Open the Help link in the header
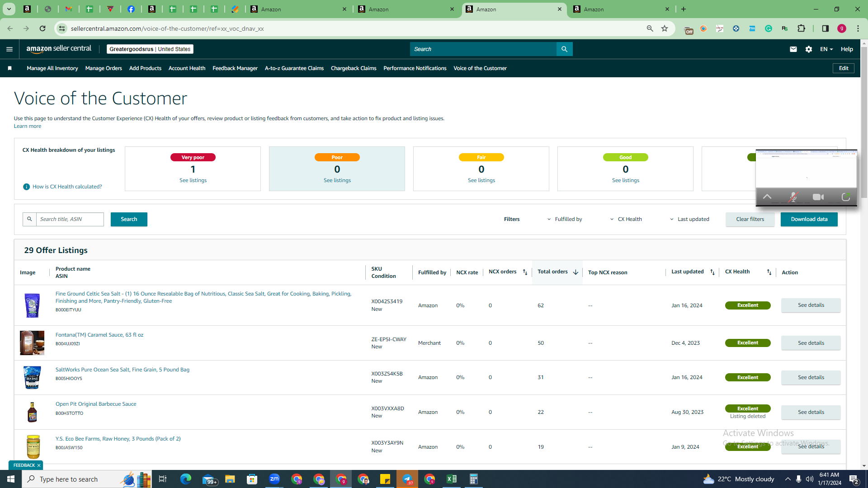This screenshot has width=868, height=488. 847,49
